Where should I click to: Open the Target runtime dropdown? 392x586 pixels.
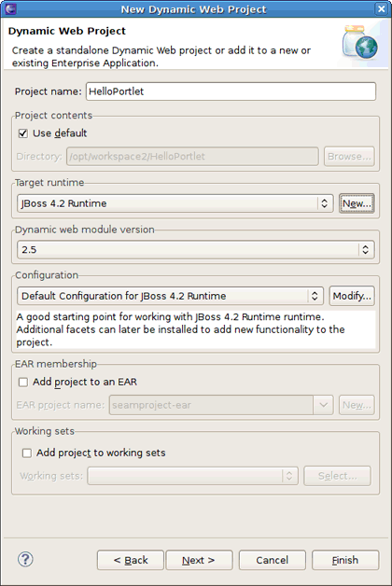coord(175,203)
